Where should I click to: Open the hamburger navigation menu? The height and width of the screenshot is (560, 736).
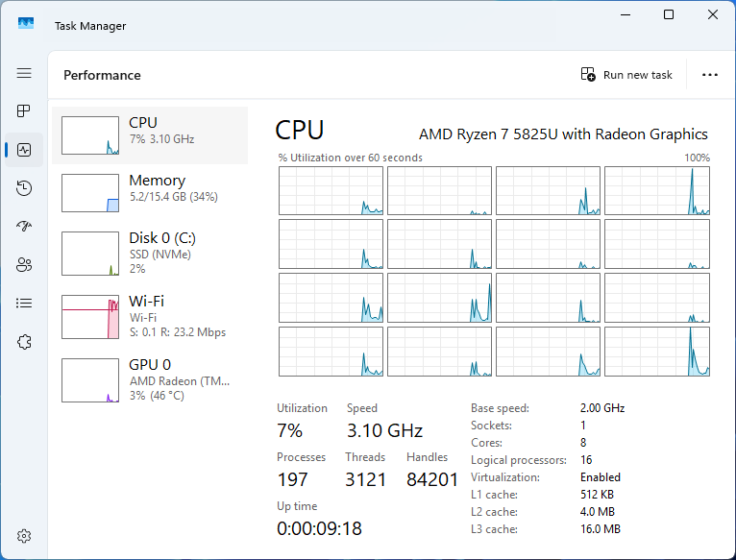24,73
